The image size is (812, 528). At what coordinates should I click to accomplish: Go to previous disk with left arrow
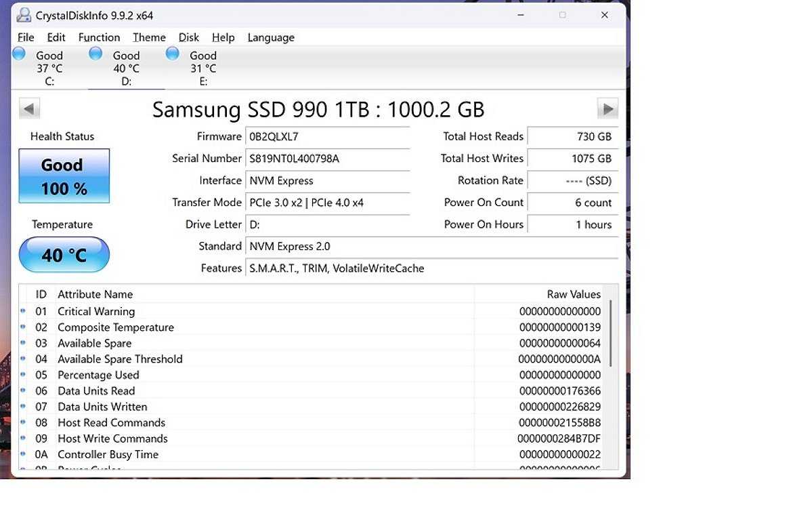pyautogui.click(x=30, y=109)
